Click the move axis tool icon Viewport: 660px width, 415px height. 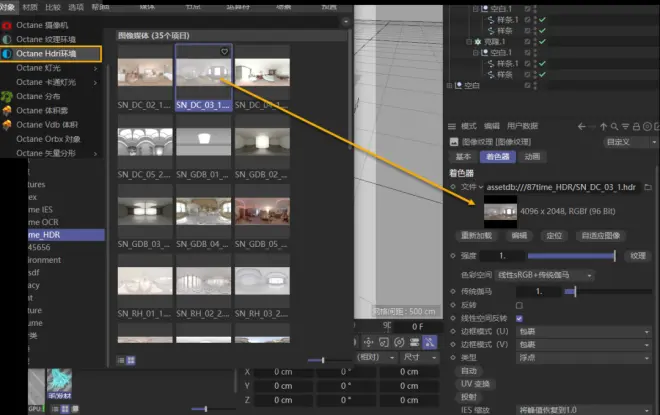click(x=368, y=342)
